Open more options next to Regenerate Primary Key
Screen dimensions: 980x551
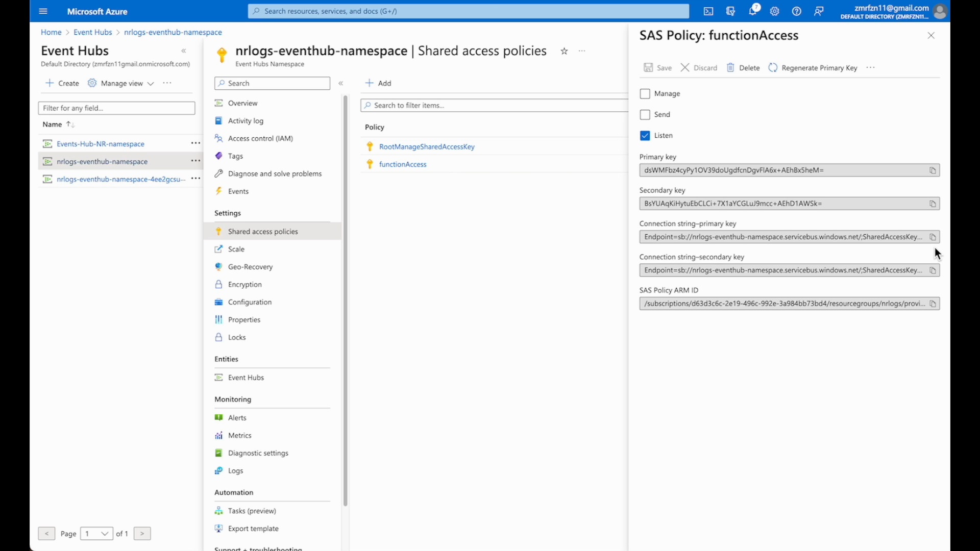coord(871,68)
